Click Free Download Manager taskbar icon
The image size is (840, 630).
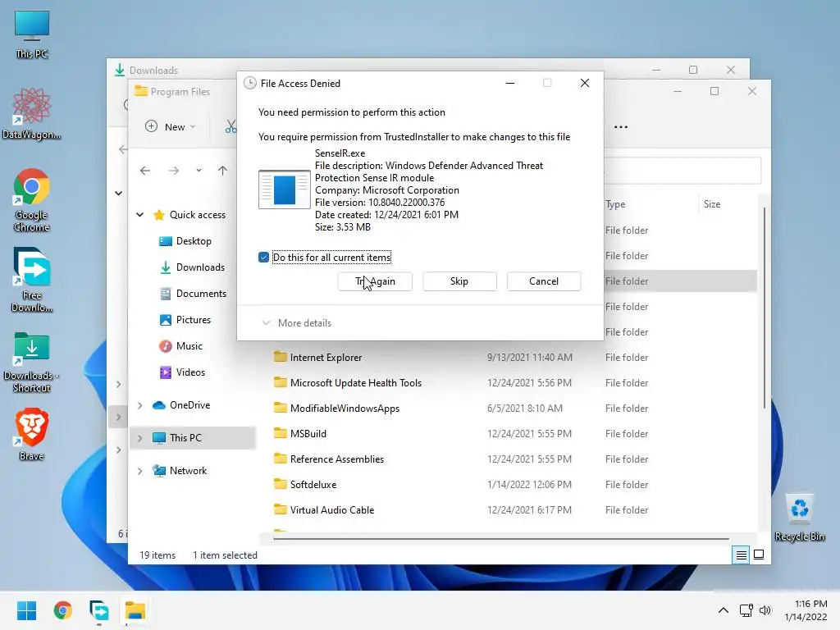99,610
